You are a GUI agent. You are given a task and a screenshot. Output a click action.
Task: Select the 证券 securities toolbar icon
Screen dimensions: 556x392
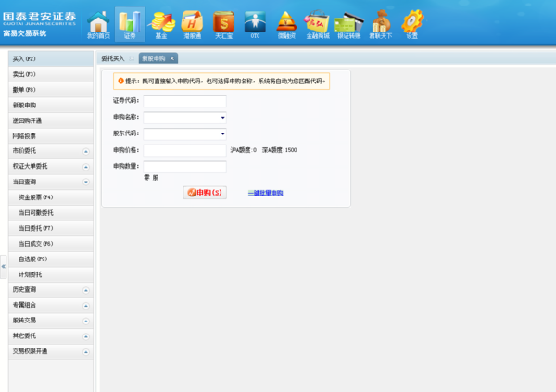pyautogui.click(x=130, y=23)
